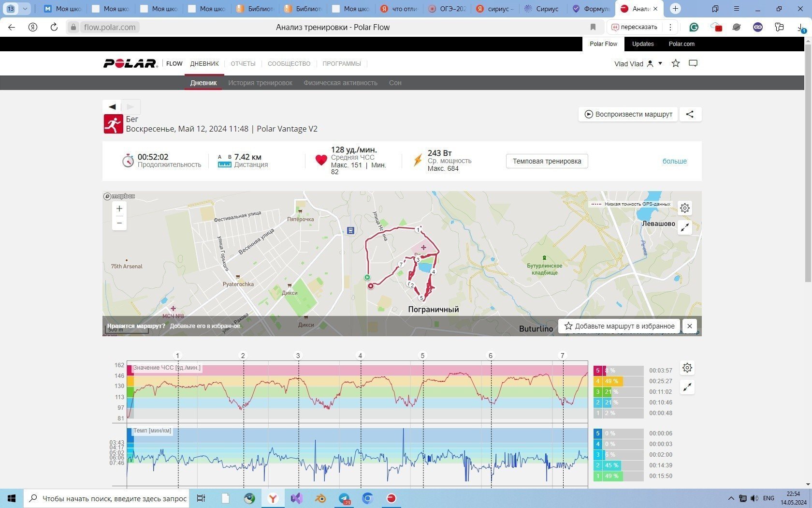The image size is (812, 508).
Task: Open Blender from the taskbar
Action: (x=320, y=498)
